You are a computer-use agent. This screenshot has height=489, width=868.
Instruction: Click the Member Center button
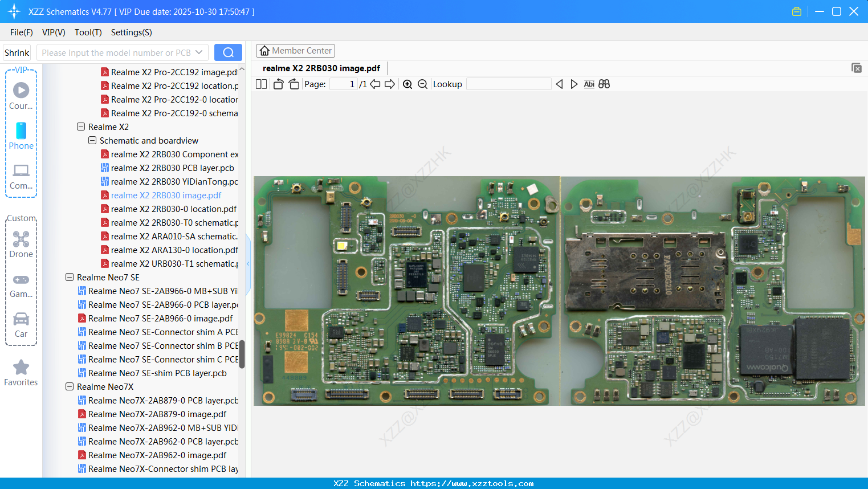[295, 51]
